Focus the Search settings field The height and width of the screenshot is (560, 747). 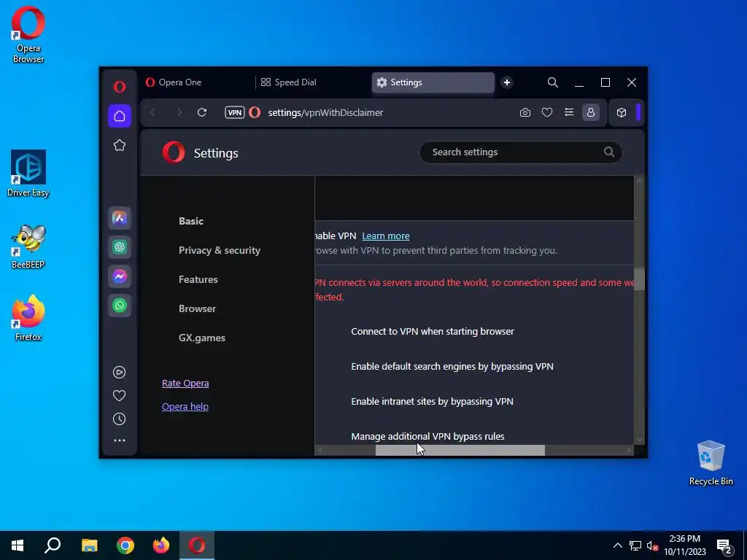(521, 152)
